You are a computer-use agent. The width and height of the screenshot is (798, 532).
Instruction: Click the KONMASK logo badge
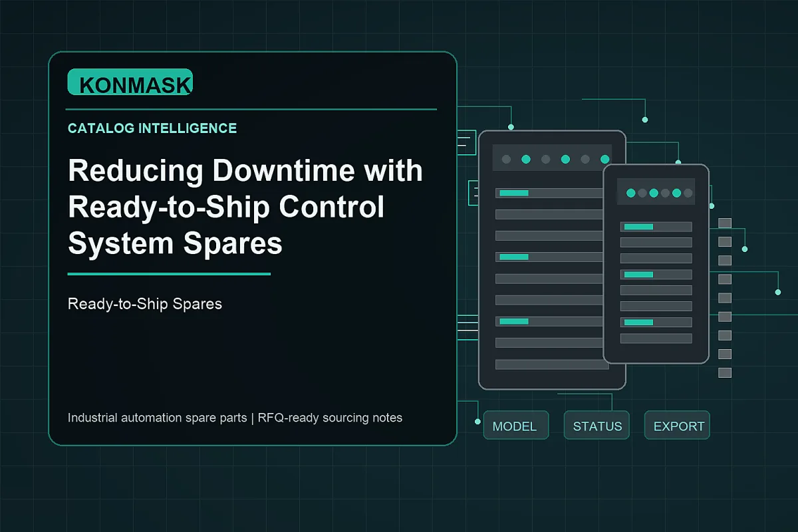[x=130, y=82]
